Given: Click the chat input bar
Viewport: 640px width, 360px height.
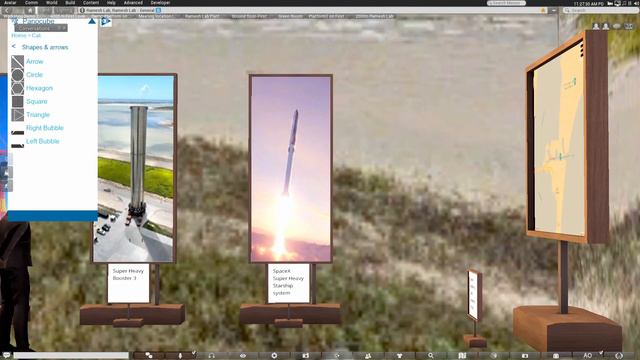Looking at the screenshot, I should point(71,356).
